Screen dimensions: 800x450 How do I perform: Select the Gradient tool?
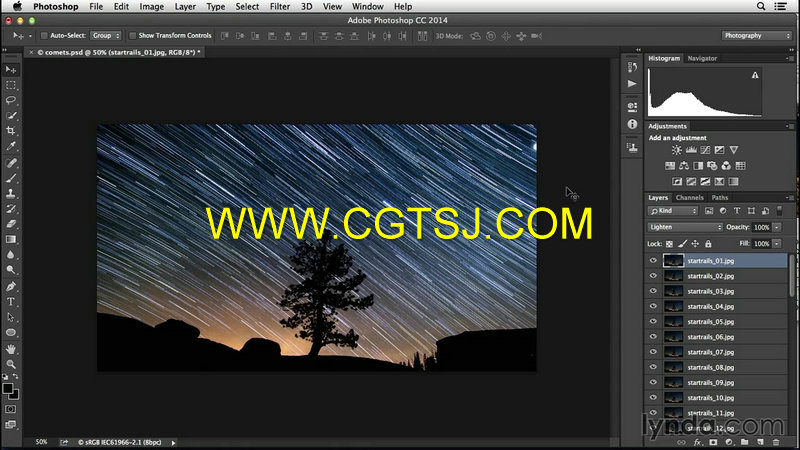(x=11, y=239)
